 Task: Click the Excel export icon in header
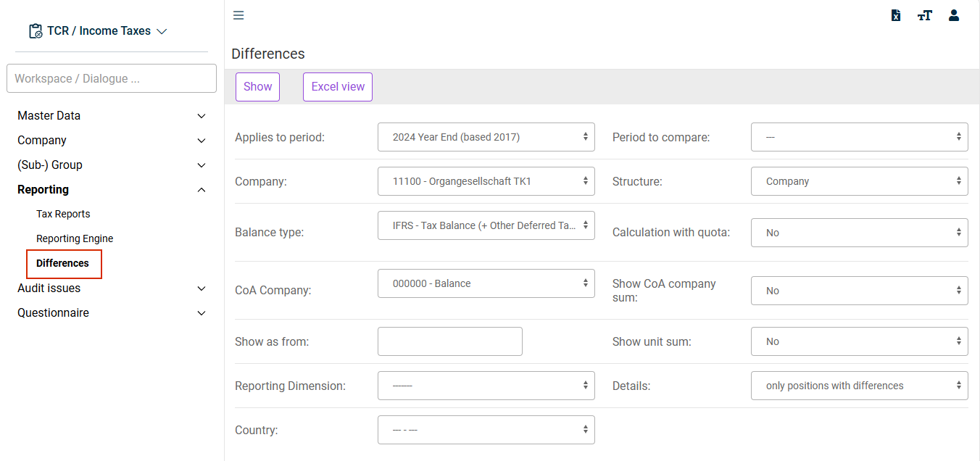896,15
